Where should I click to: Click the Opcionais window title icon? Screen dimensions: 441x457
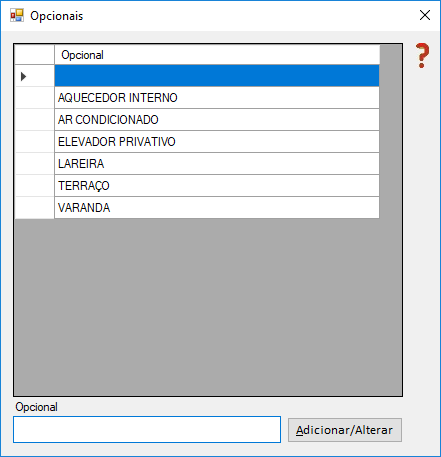point(17,15)
